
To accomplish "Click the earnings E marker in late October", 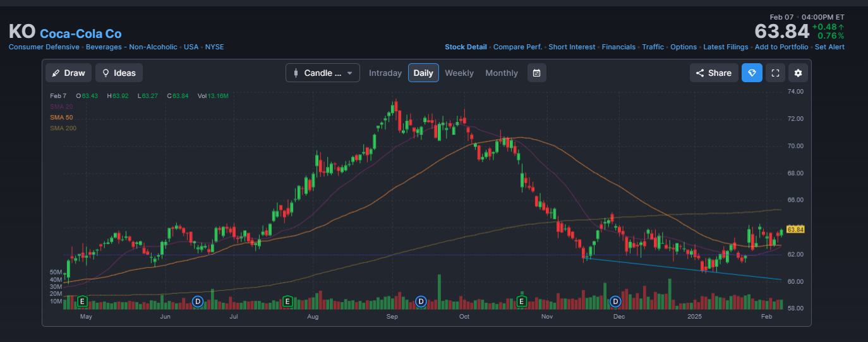I will click(x=522, y=301).
